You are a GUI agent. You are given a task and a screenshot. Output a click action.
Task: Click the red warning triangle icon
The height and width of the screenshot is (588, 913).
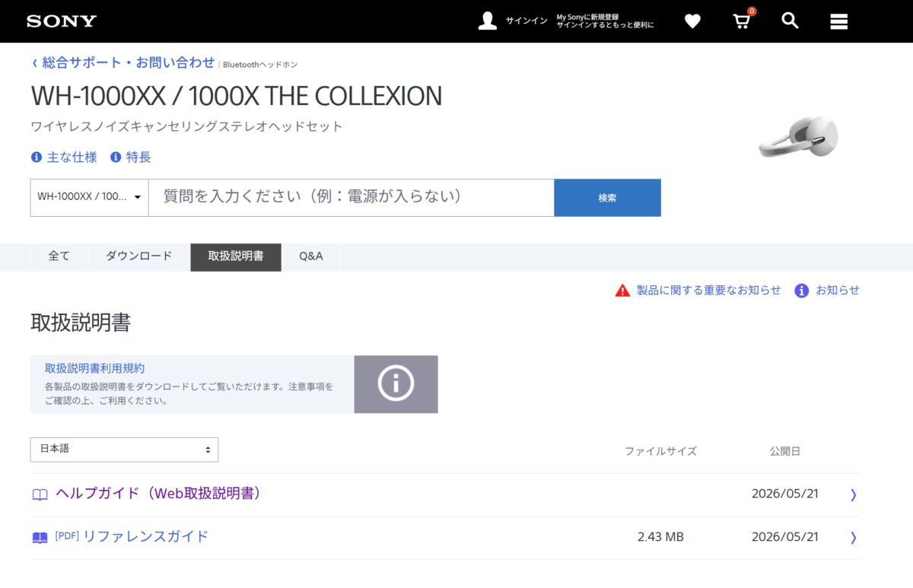point(622,291)
